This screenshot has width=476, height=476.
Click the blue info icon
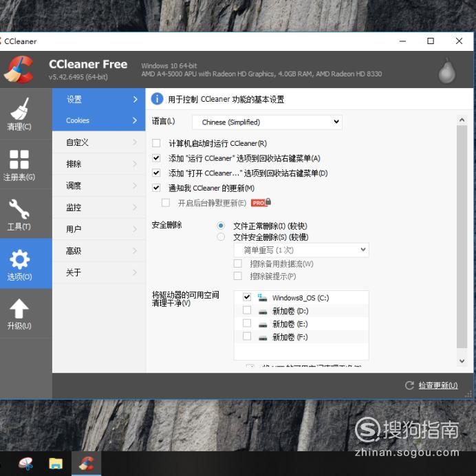pos(157,99)
